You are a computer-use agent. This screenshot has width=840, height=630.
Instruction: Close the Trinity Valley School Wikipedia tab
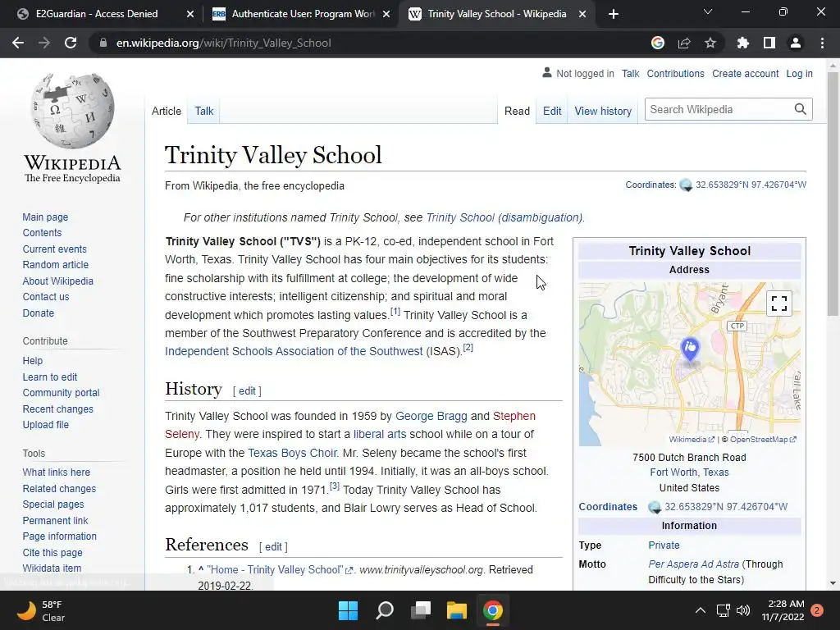coord(582,14)
